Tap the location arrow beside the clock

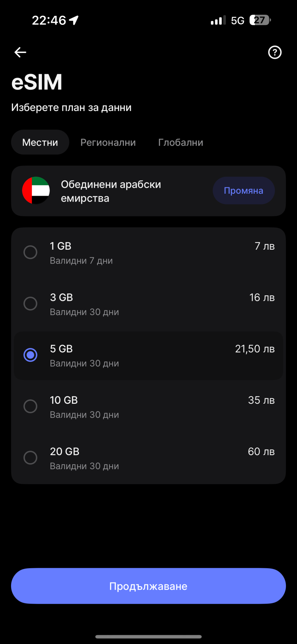click(x=74, y=20)
